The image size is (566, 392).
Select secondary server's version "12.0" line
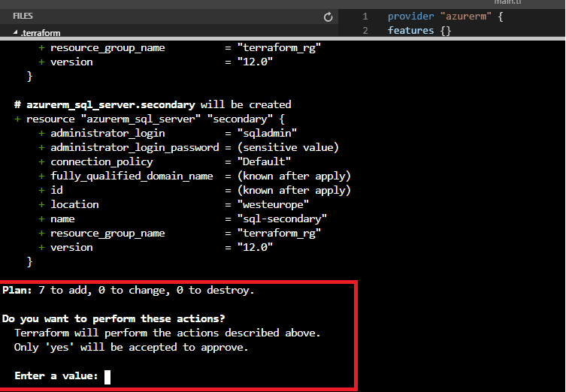click(156, 247)
